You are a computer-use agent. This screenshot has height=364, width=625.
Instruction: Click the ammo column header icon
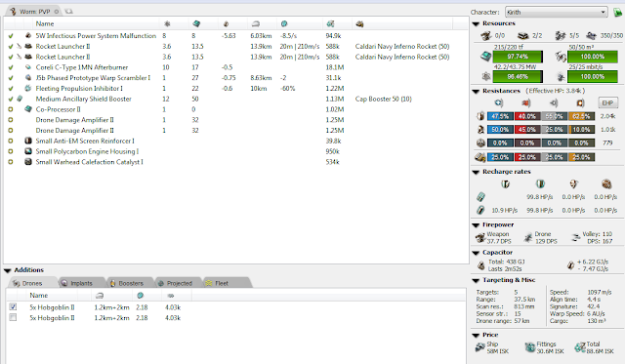[359, 23]
